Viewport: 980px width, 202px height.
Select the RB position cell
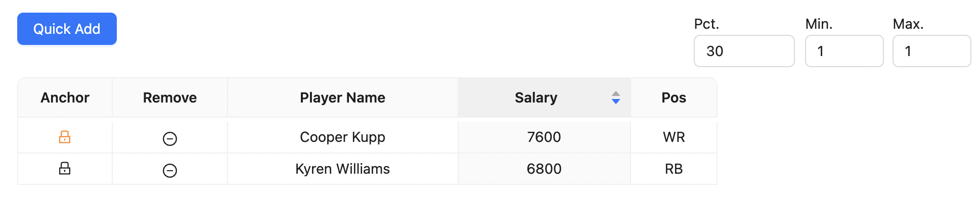tap(674, 169)
